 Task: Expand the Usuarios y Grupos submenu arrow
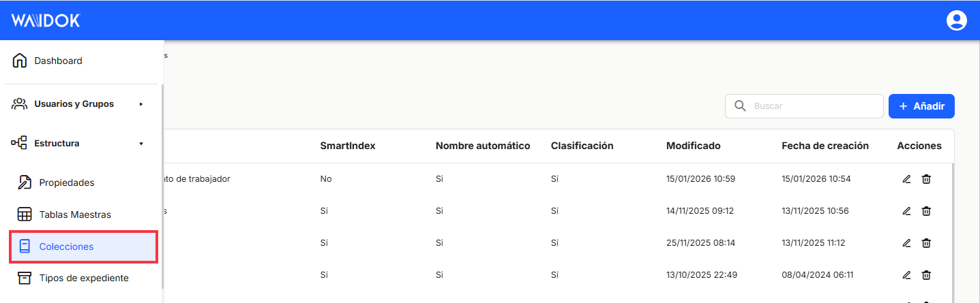tap(141, 104)
